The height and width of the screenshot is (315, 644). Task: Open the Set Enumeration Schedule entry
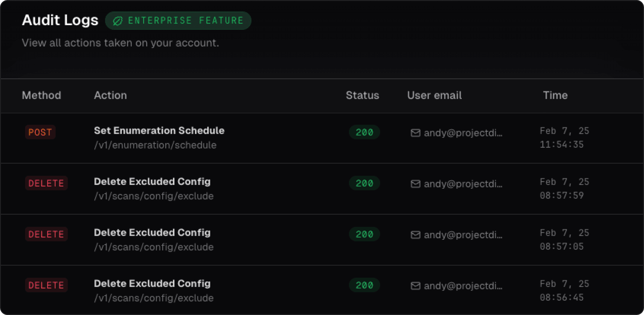pos(159,131)
